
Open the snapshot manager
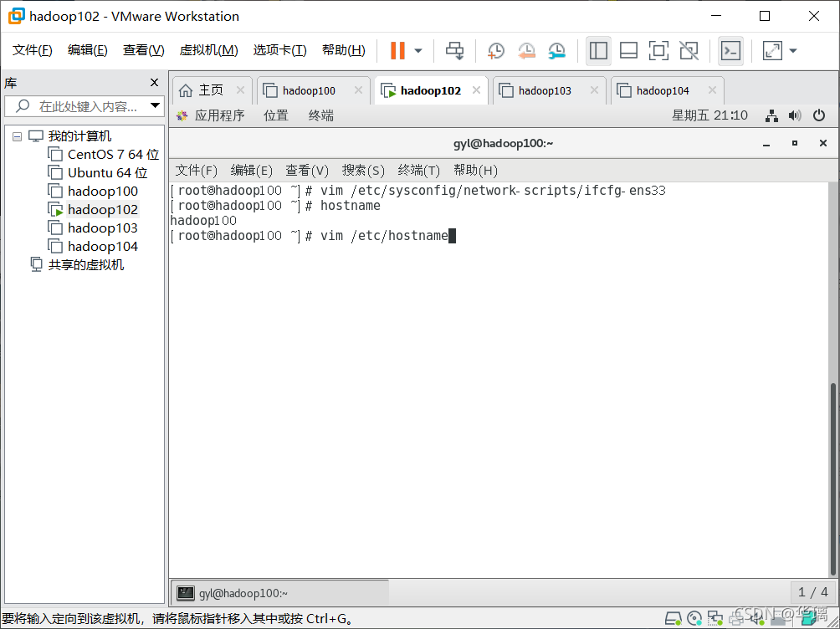(557, 51)
